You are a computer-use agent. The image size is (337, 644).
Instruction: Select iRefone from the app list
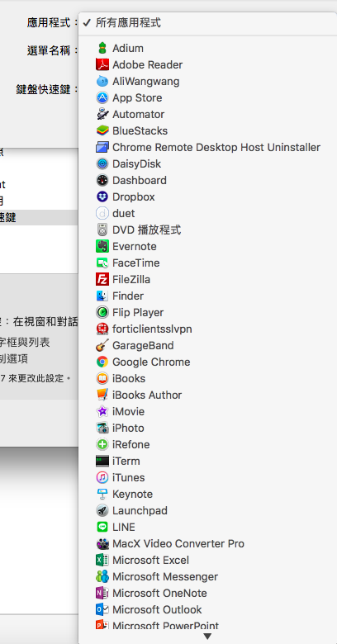pyautogui.click(x=207, y=444)
